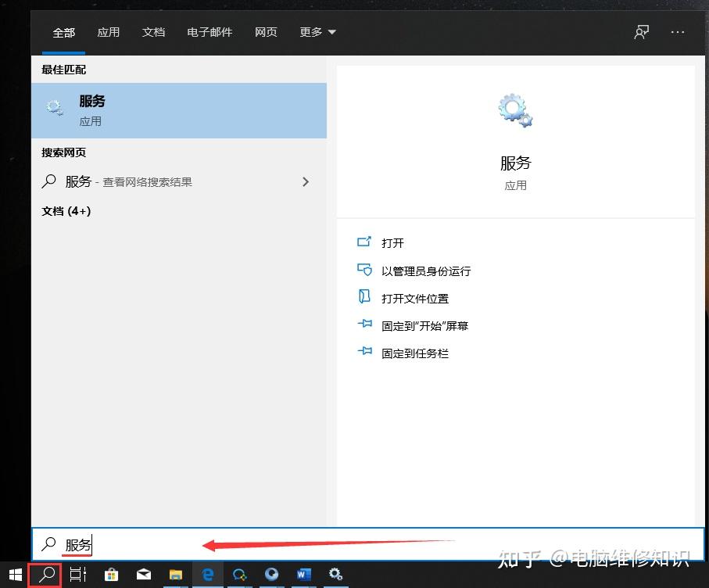Click the user account icon at top right
The image size is (709, 588).
tap(641, 32)
